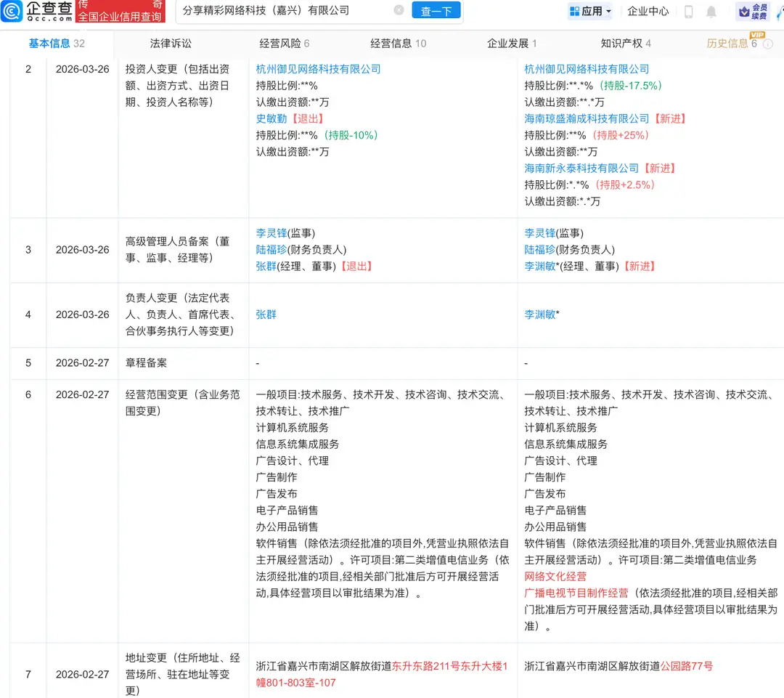Screen dimensions: 784x698
Task: Select the new address 公园路77号 text
Action: 687,666
